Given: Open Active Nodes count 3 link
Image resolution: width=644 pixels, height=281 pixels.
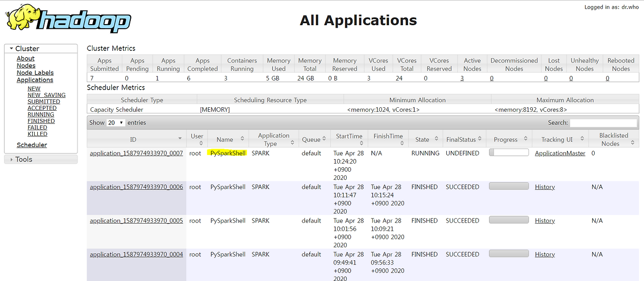Looking at the screenshot, I should [x=462, y=78].
